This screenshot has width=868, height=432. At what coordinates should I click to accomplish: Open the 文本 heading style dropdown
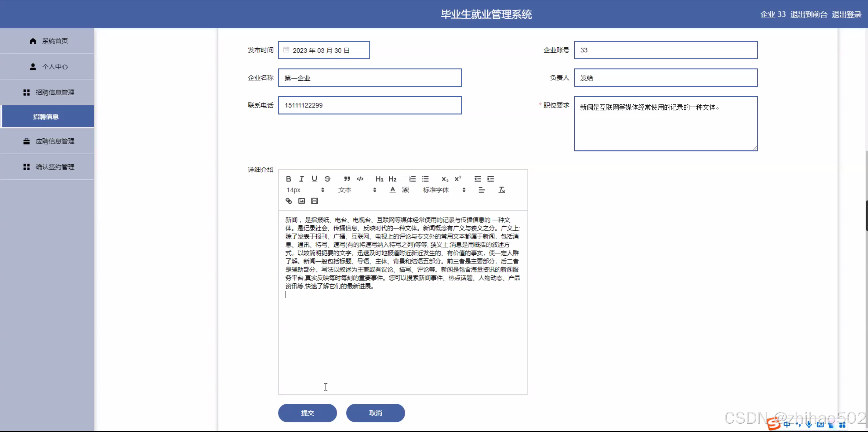[357, 190]
